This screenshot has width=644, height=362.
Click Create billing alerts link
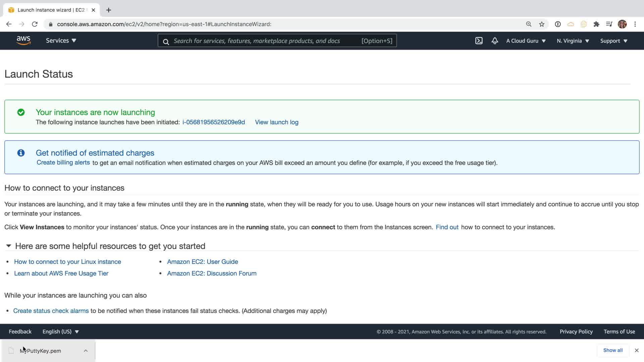coord(63,163)
